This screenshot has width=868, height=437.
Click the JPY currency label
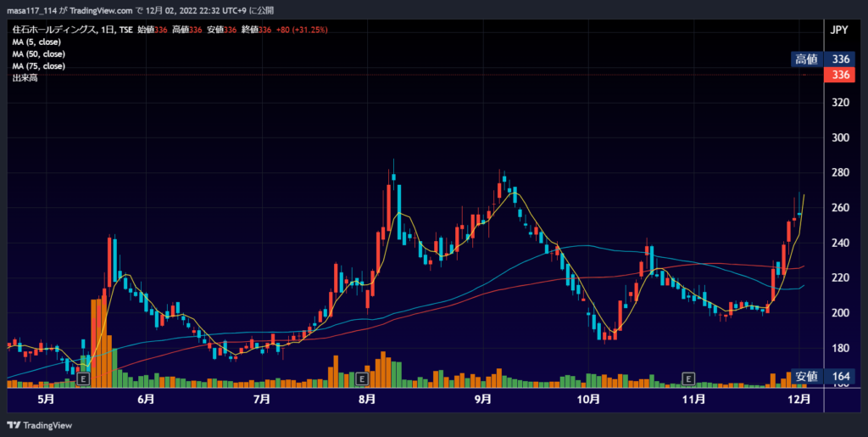pos(839,31)
